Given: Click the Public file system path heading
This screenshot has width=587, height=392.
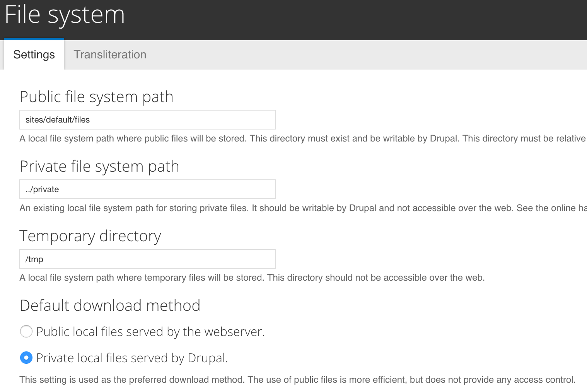Looking at the screenshot, I should coord(96,97).
